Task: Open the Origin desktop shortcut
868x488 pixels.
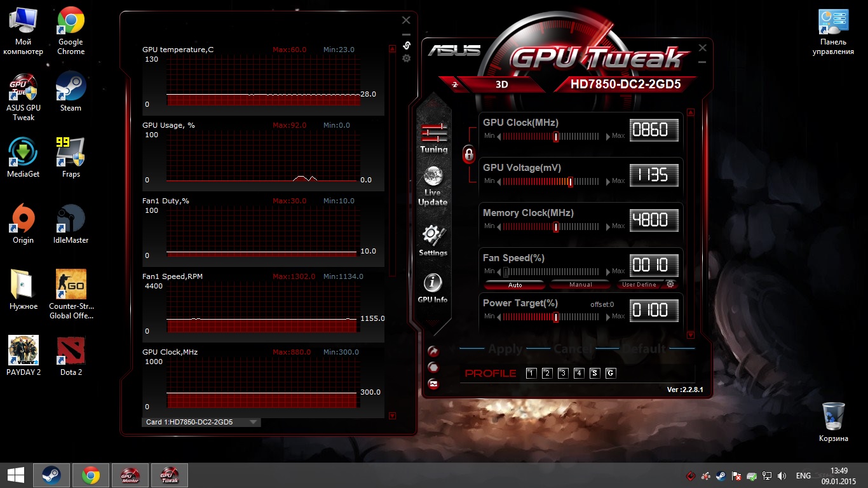Action: tap(24, 224)
